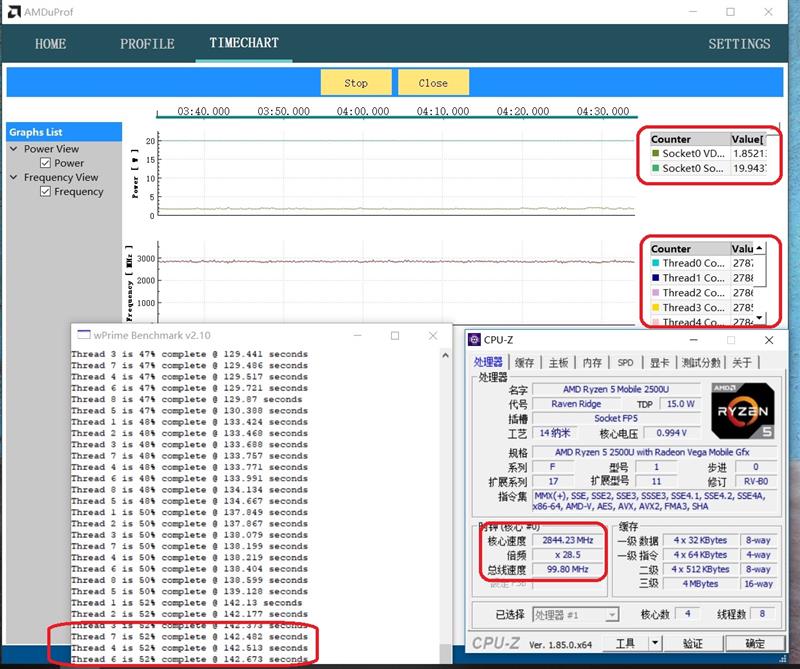Click the 04:00.000 timeline marker

363,111
